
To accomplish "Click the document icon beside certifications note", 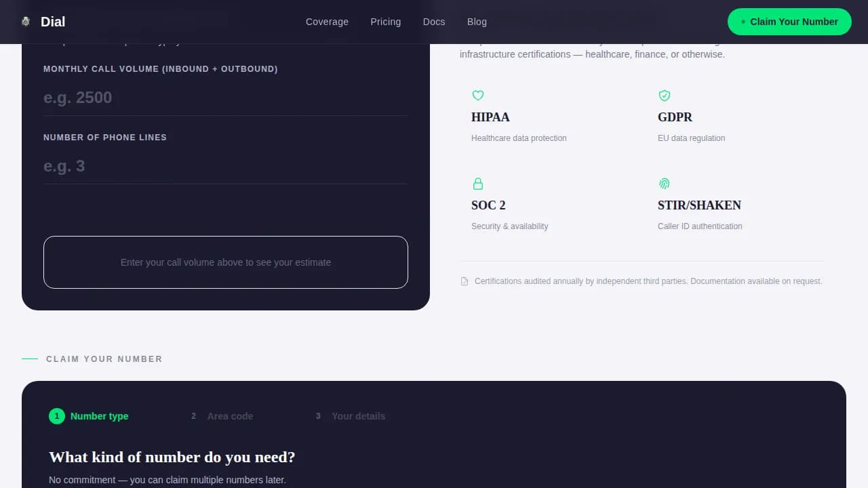I will point(465,281).
